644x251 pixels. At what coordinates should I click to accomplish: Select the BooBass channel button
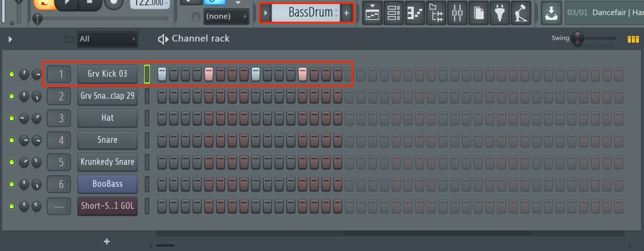(108, 184)
